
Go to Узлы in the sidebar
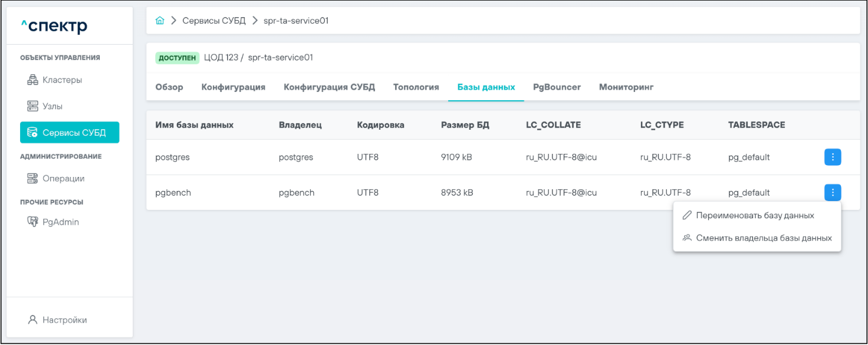point(52,106)
